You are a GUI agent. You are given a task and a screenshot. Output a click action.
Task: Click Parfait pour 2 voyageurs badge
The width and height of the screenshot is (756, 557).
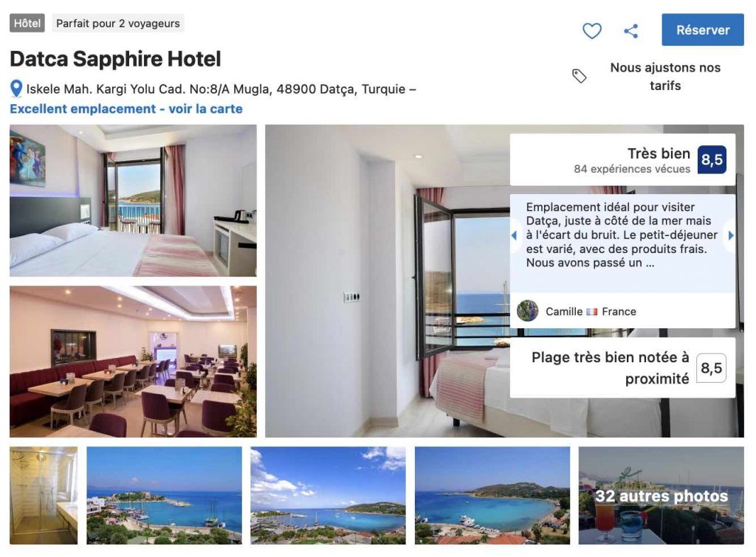pos(117,23)
